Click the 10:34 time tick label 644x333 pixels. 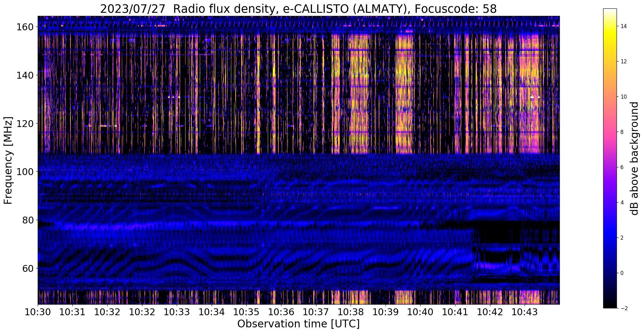pos(212,312)
